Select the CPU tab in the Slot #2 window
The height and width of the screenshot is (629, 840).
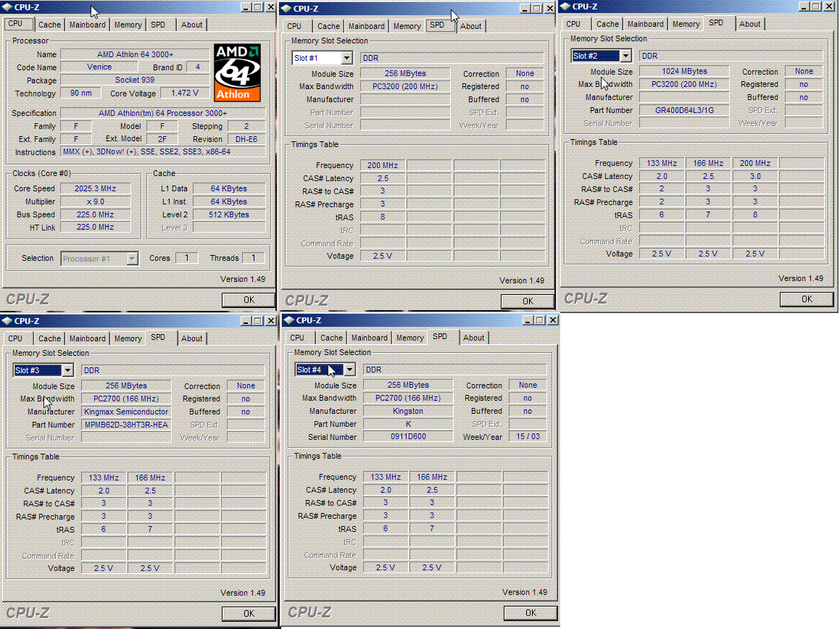tap(573, 24)
